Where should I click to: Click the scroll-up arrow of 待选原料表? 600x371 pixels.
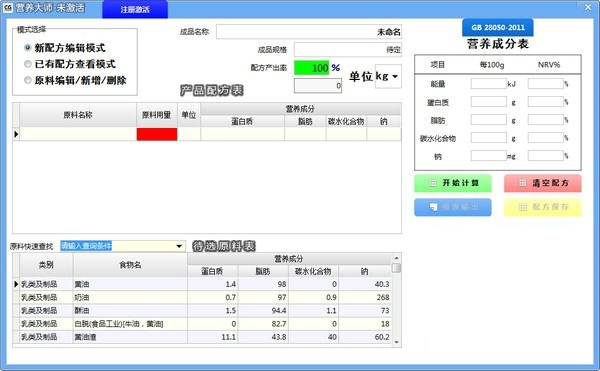pyautogui.click(x=396, y=258)
